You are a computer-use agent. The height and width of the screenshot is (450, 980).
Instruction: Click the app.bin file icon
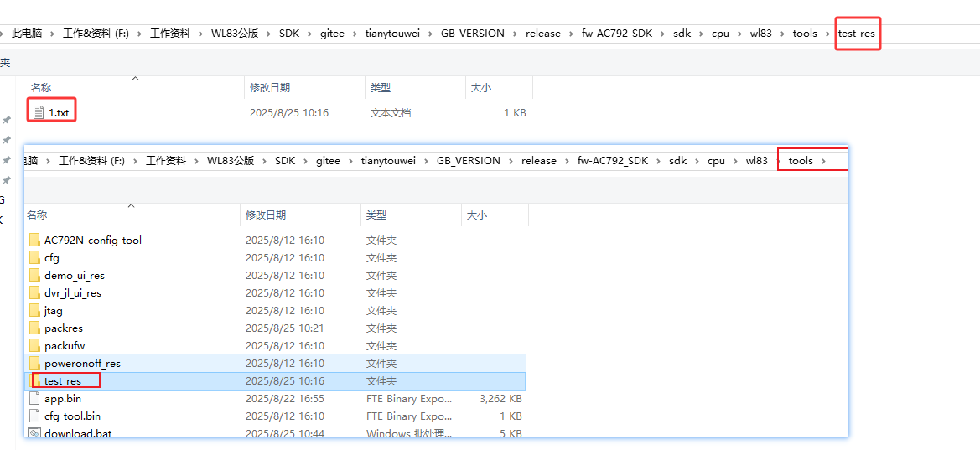[x=34, y=398]
